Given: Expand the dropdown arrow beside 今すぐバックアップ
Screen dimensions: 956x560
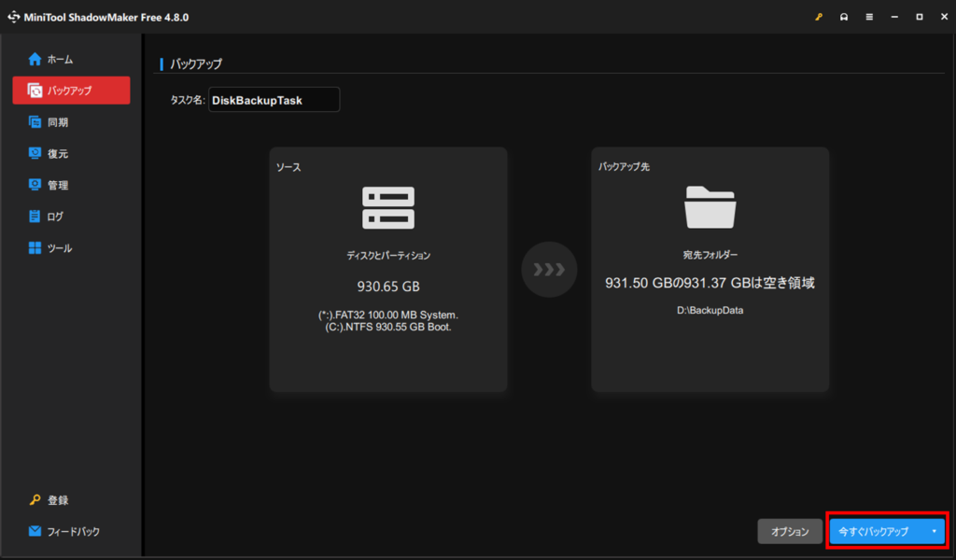Looking at the screenshot, I should pyautogui.click(x=934, y=531).
